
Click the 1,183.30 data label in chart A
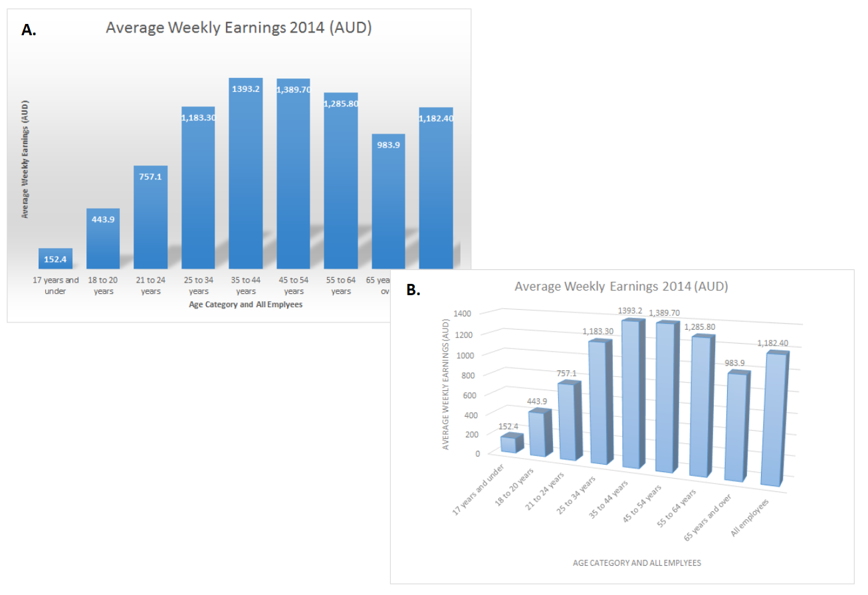point(198,118)
